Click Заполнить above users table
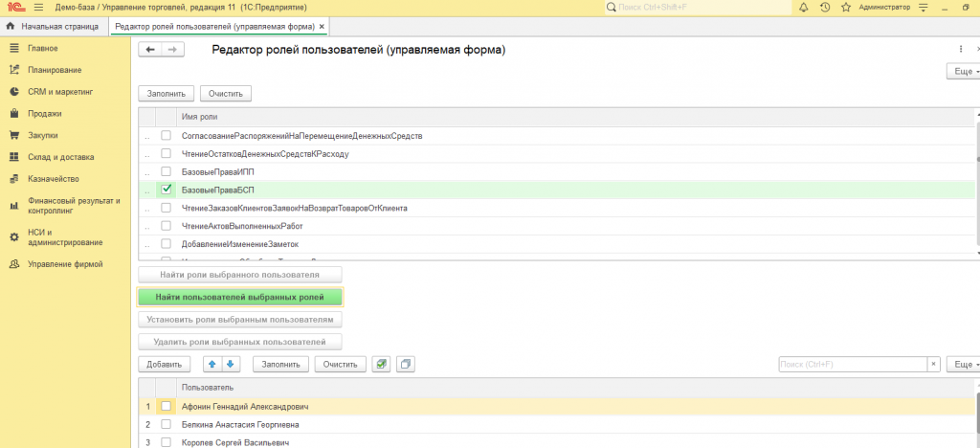The image size is (980, 448). 281,364
